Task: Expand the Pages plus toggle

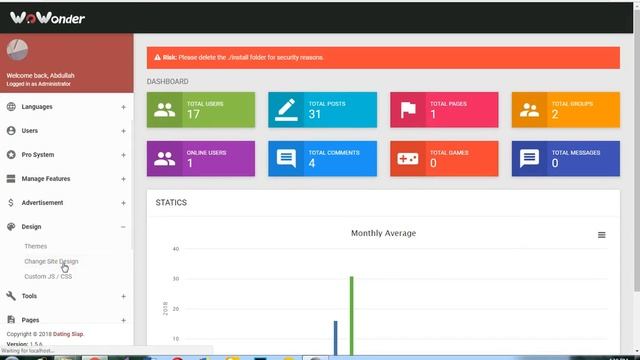Action: point(123,320)
